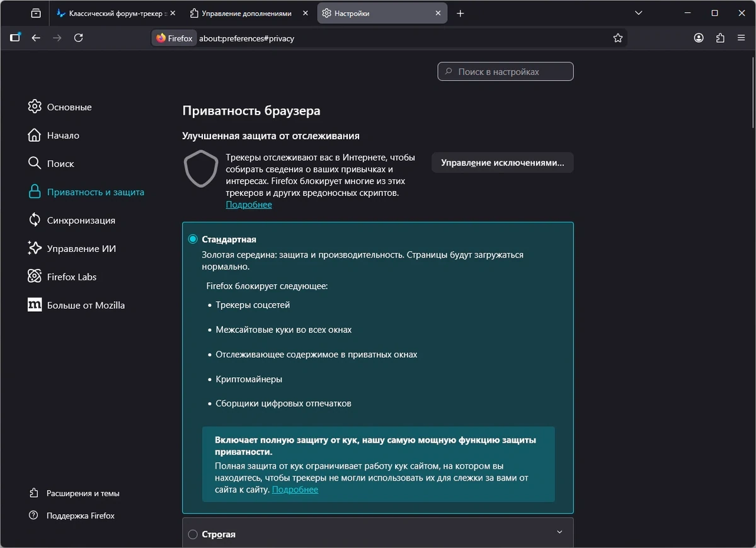
Task: Open Подробнее link about cookie protection
Action: tap(295, 489)
